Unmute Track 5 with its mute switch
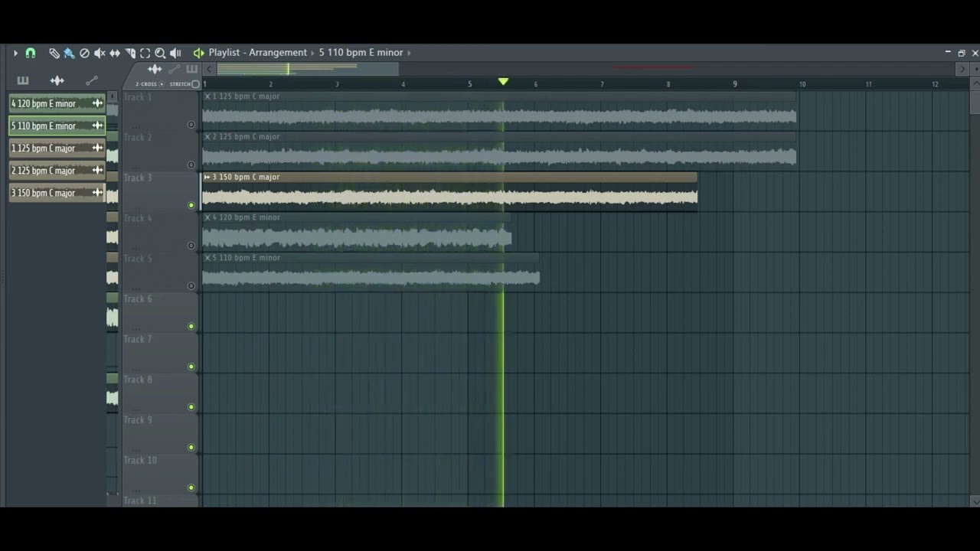The image size is (980, 551). click(191, 286)
